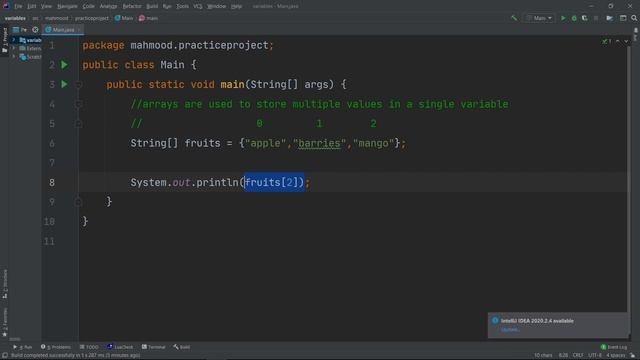Jump to next highlighted error arrow
Image resolution: width=640 pixels, height=360 pixels.
click(x=626, y=41)
